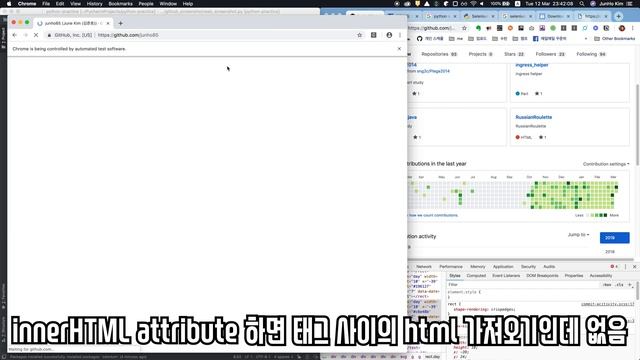The image size is (640, 360).
Task: Open the Network tab in DevTools
Action: [x=424, y=267]
